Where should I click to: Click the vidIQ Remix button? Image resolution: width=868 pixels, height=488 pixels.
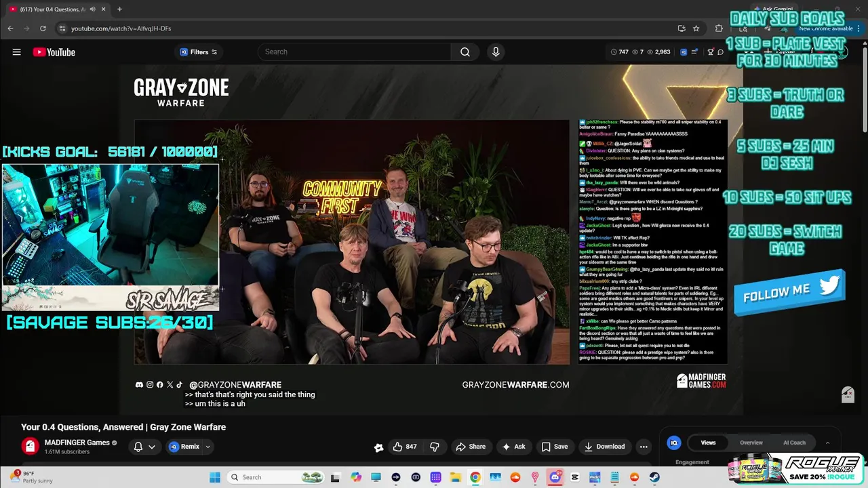[184, 447]
